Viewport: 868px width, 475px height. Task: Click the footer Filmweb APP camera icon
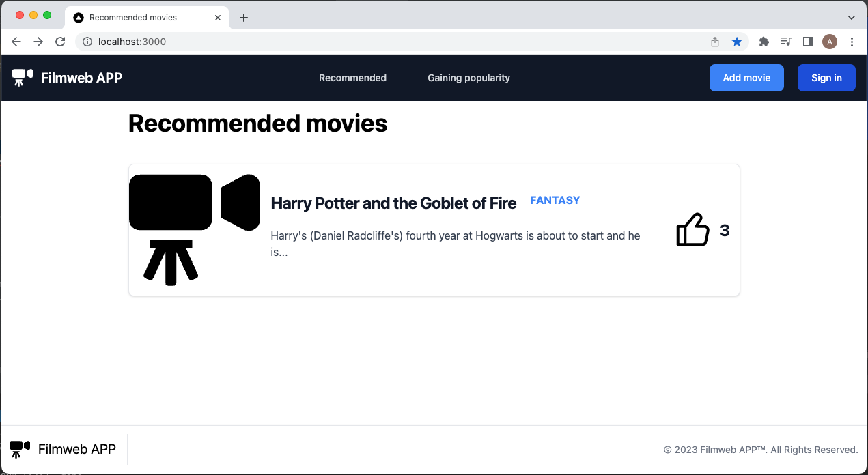click(x=20, y=449)
